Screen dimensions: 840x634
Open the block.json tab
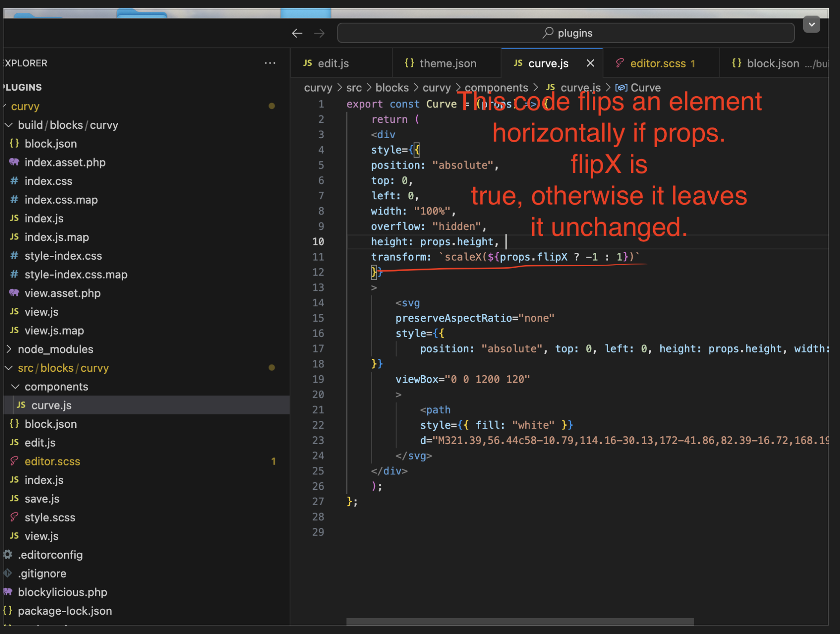[x=774, y=63]
